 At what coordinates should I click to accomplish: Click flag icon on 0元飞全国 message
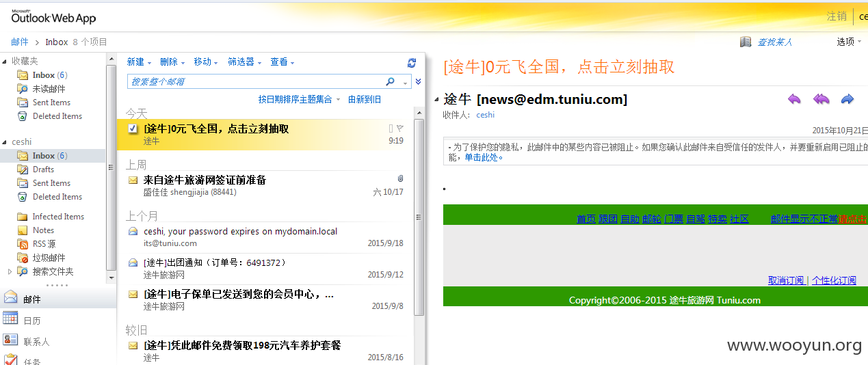pyautogui.click(x=400, y=129)
